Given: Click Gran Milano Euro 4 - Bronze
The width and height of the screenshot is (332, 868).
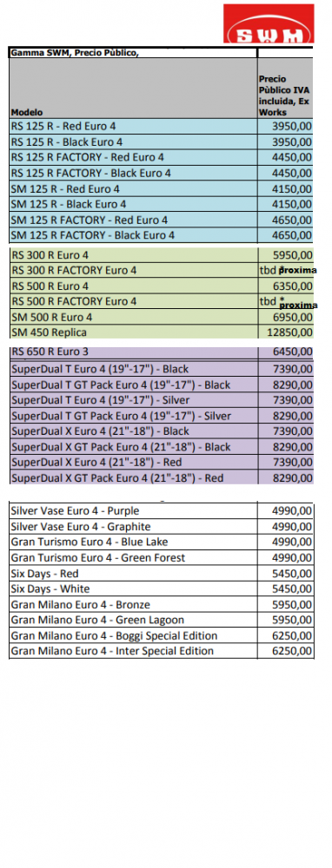Looking at the screenshot, I should (80, 604).
